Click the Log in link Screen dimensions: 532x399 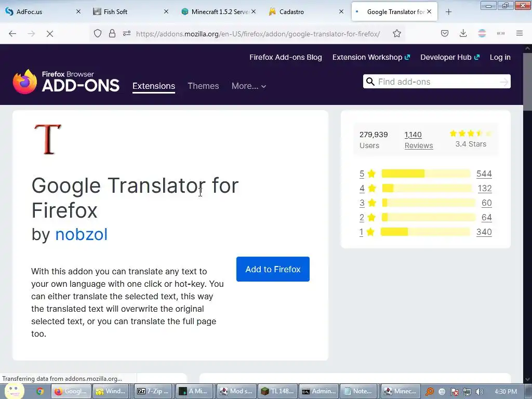pyautogui.click(x=500, y=57)
